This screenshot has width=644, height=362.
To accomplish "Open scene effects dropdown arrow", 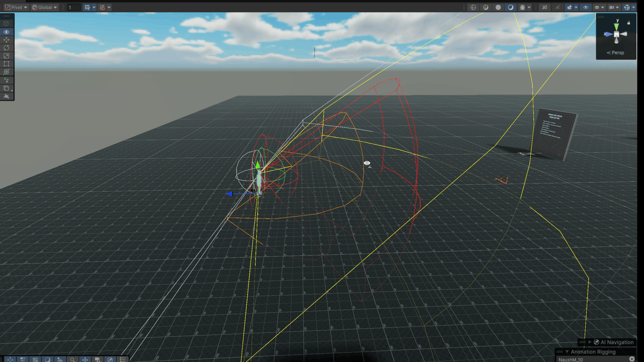I will pyautogui.click(x=576, y=7).
